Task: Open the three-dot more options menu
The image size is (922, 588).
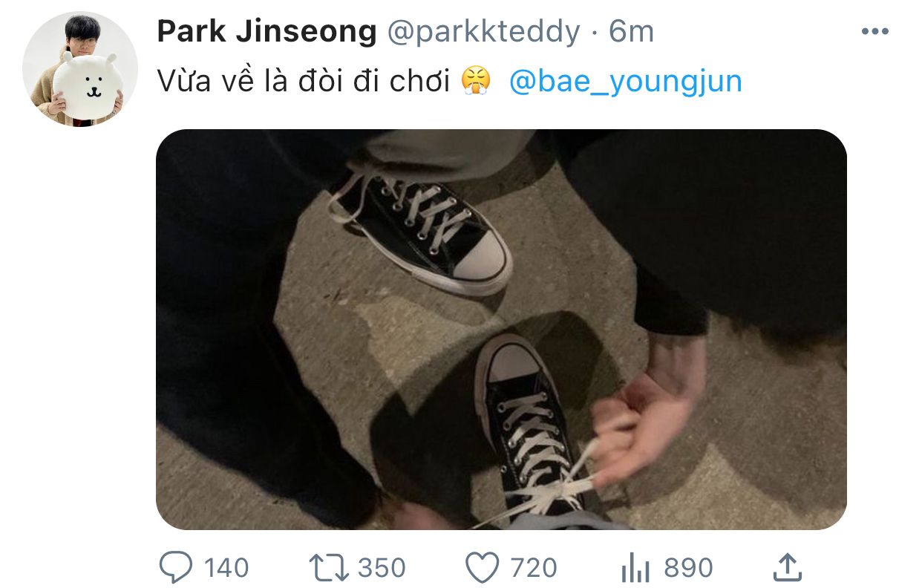Action: pos(874,31)
